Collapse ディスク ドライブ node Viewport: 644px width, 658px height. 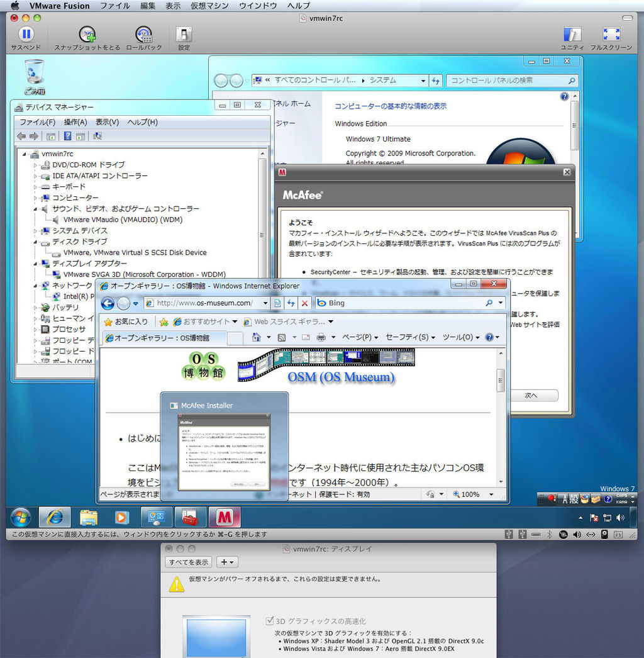point(36,242)
